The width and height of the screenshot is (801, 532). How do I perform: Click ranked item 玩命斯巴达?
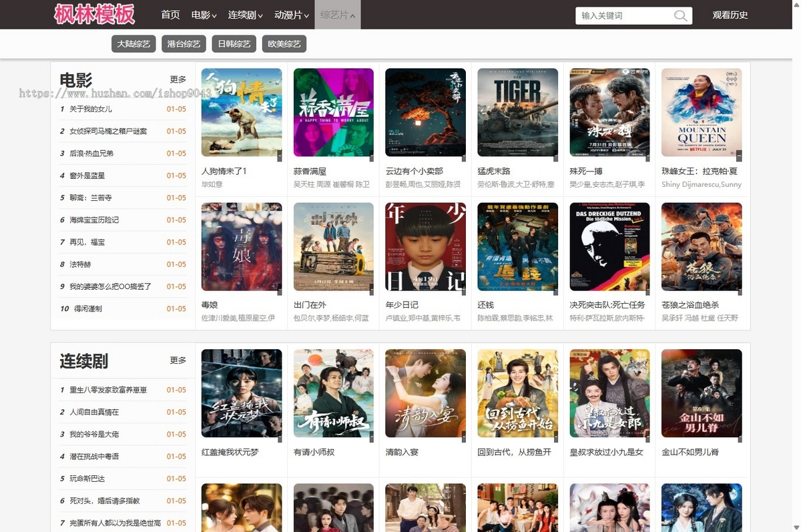[x=87, y=479]
